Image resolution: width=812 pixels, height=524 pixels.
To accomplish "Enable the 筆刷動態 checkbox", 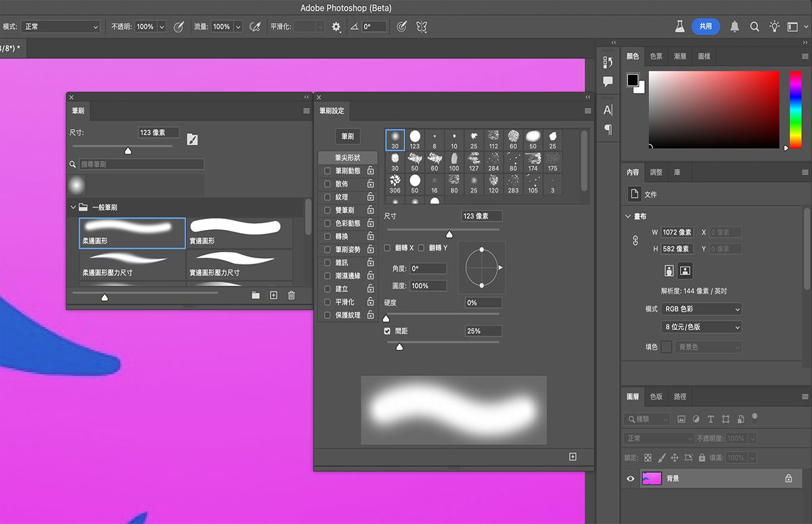I will pyautogui.click(x=328, y=171).
